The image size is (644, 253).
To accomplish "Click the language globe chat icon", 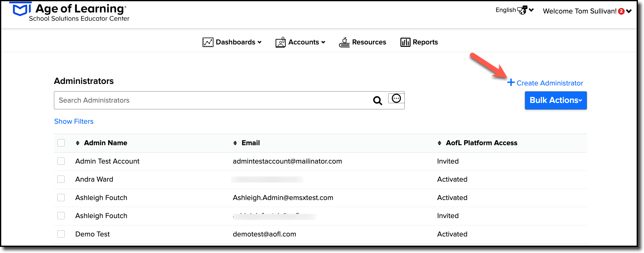I will [522, 10].
